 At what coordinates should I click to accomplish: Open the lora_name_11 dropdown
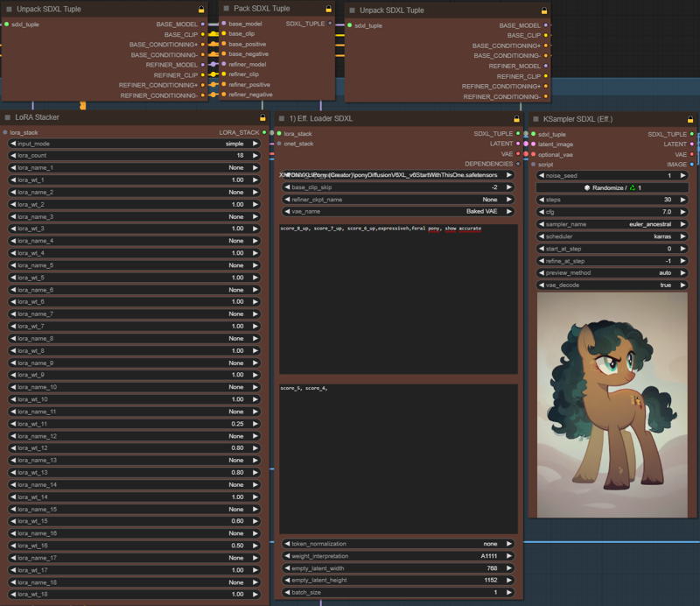[x=135, y=412]
